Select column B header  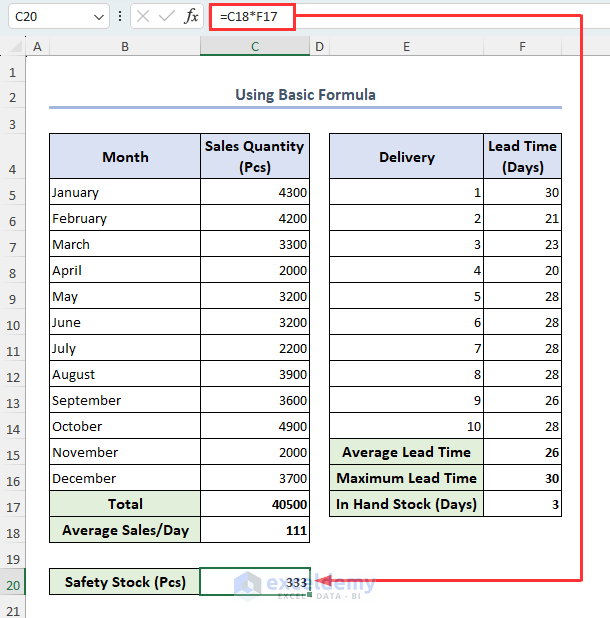click(x=125, y=47)
